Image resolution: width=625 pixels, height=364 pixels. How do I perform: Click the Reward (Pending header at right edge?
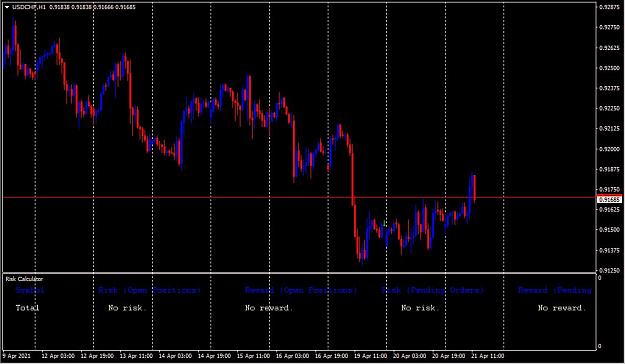555,290
